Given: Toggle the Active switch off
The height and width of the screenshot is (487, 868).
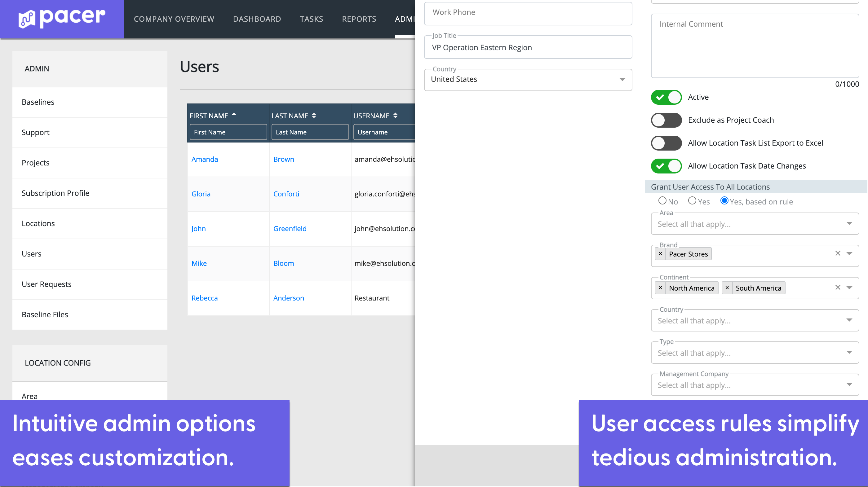Looking at the screenshot, I should click(666, 97).
